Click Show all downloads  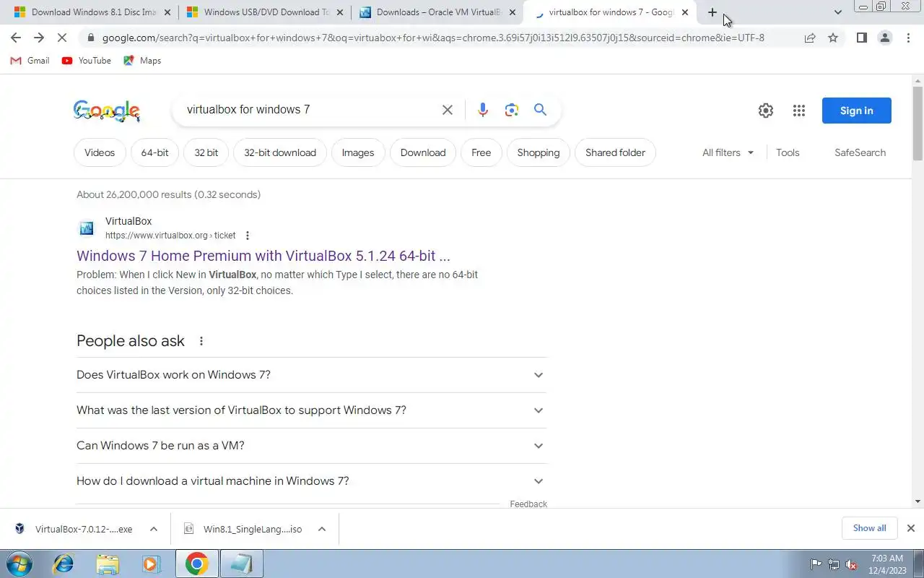869,528
